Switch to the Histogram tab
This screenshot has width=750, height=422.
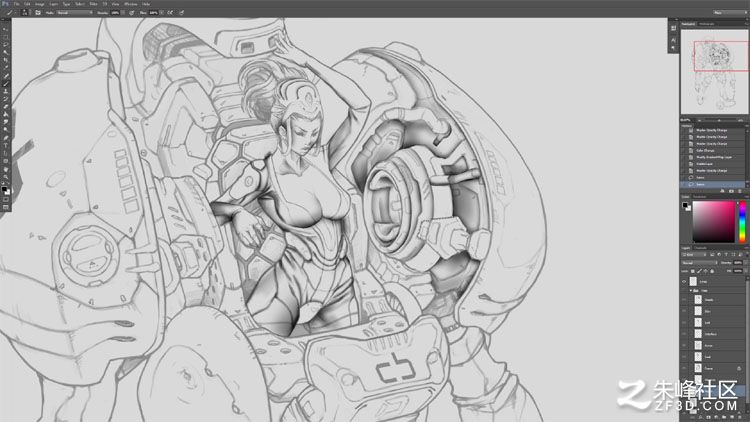pos(707,23)
